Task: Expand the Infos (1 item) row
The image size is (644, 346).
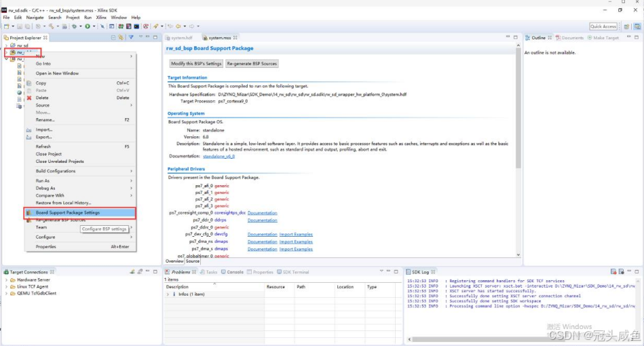Action: [168, 294]
